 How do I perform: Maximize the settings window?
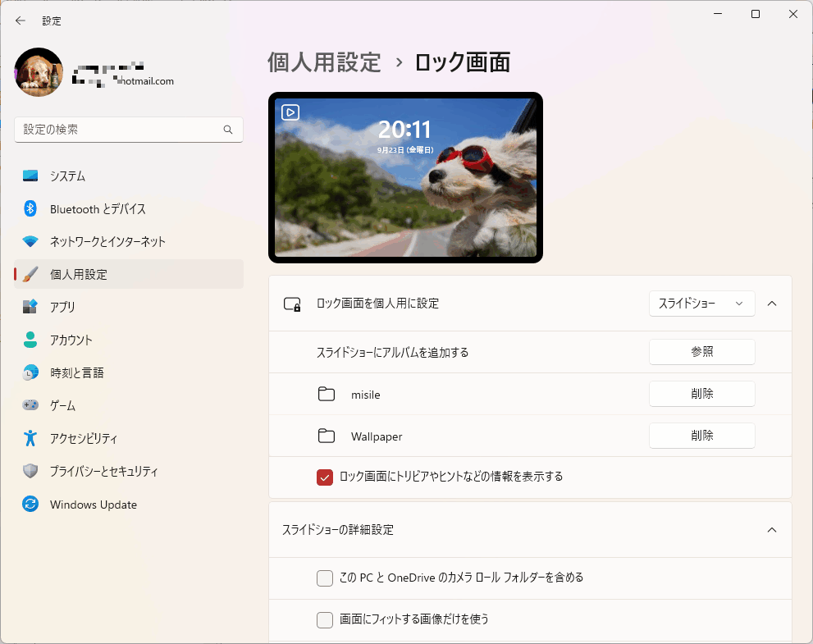756,14
